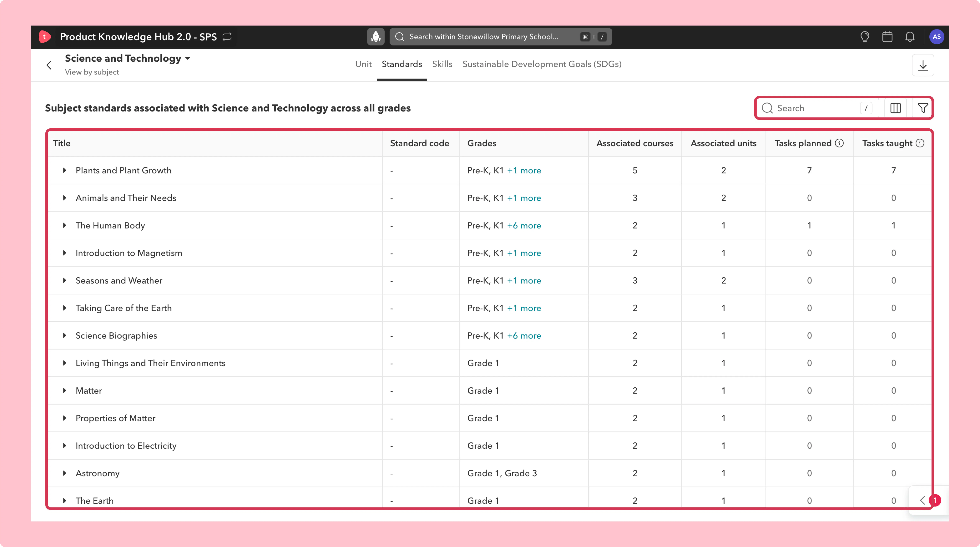980x547 pixels.
Task: Click the Product Knowledge Hub 2.0 - SPS title
Action: pos(138,37)
